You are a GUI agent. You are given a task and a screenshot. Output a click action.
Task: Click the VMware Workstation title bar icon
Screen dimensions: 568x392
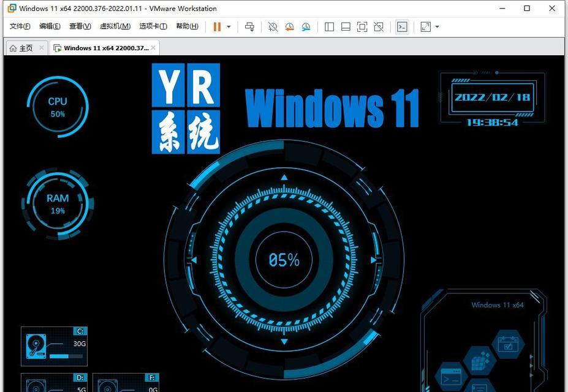12,8
